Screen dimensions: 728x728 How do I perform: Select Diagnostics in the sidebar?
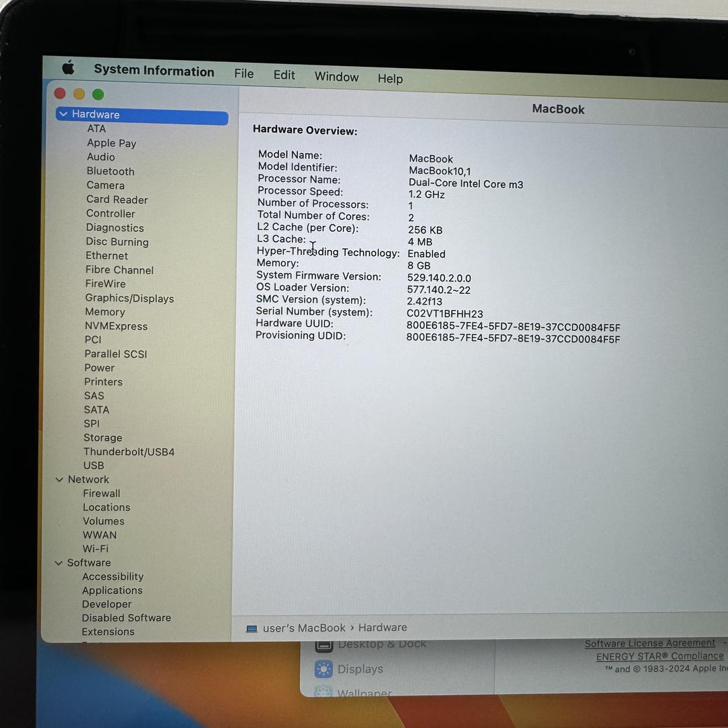point(115,228)
